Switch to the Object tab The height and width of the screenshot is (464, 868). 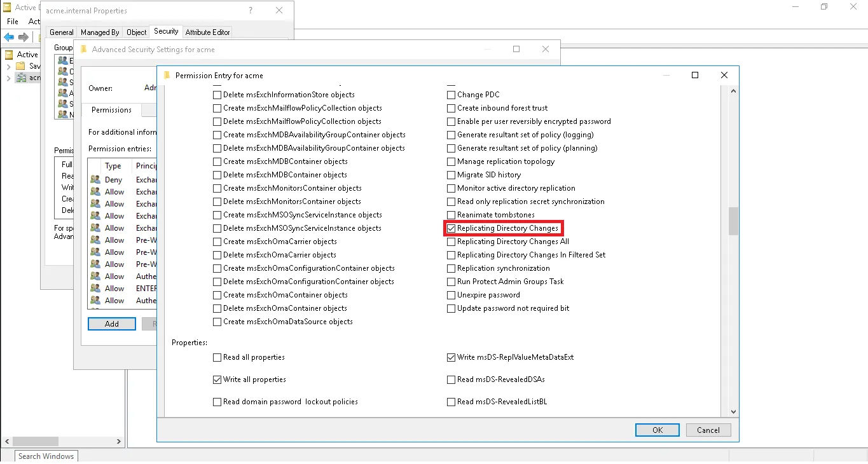136,32
